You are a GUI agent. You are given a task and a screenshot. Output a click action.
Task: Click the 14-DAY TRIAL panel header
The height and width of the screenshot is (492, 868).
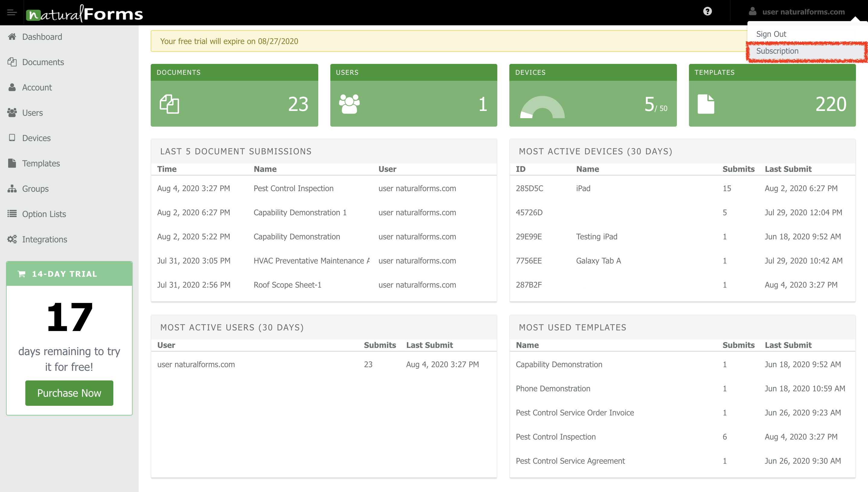[69, 274]
